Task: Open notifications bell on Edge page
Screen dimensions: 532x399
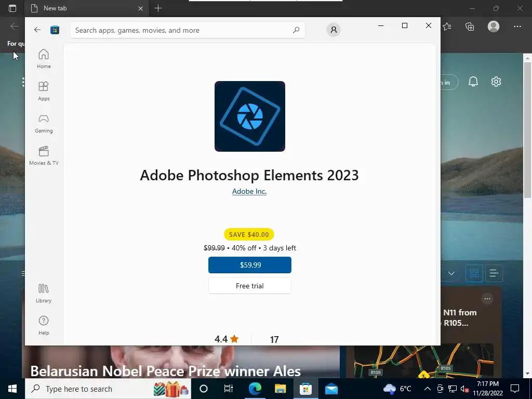Action: [473, 82]
